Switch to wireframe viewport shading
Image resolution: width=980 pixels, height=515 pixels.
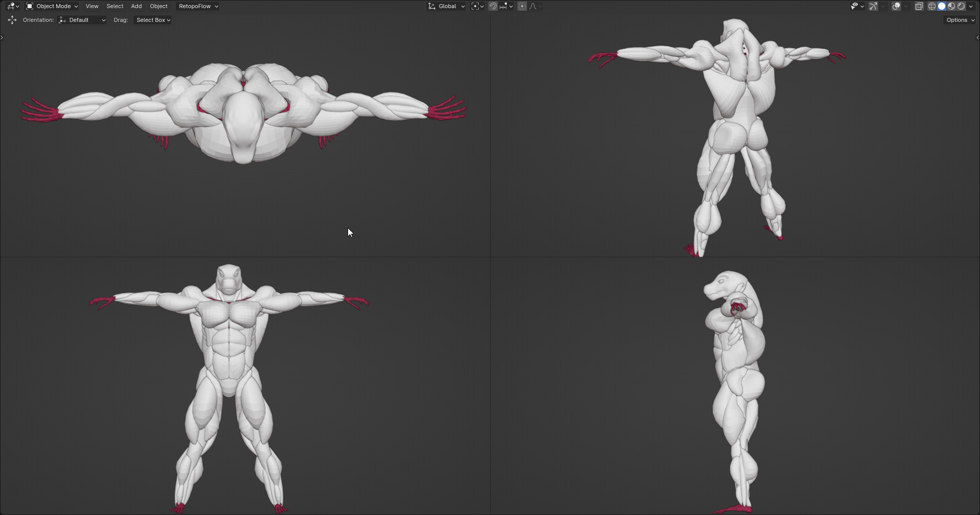932,6
